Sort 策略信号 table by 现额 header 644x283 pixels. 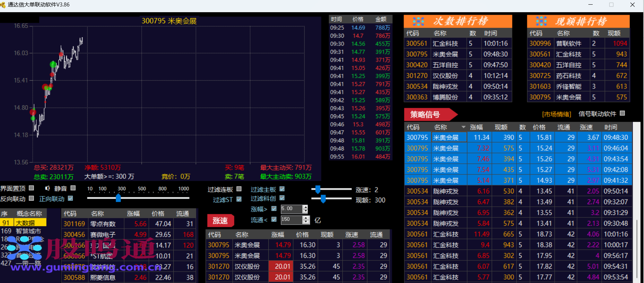coord(501,127)
